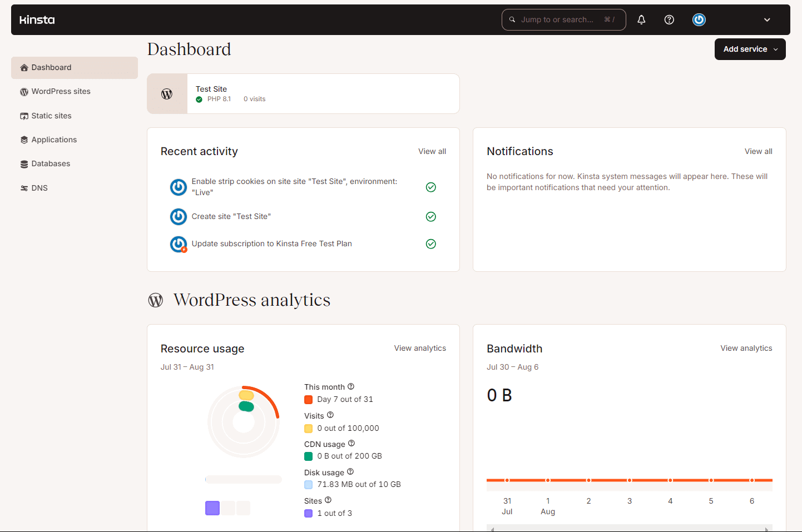This screenshot has height=532, width=802.
Task: Open the account menu chevron
Action: point(767,20)
